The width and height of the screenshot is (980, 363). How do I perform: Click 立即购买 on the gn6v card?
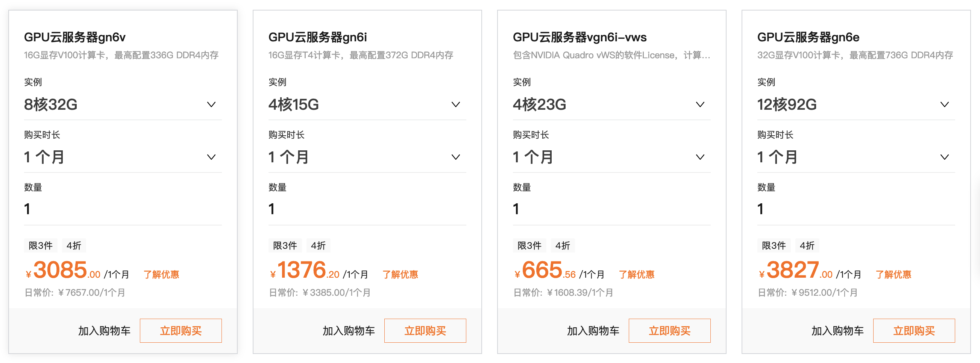[x=181, y=330]
